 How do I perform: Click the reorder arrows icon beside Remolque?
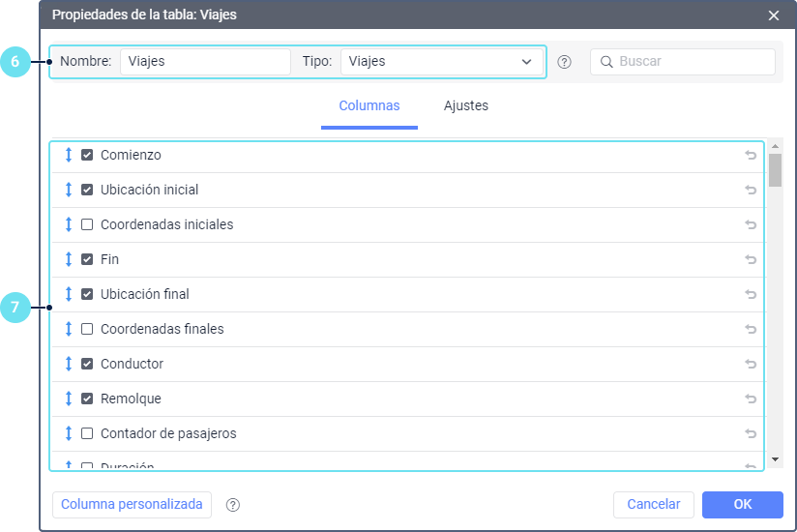coord(69,399)
